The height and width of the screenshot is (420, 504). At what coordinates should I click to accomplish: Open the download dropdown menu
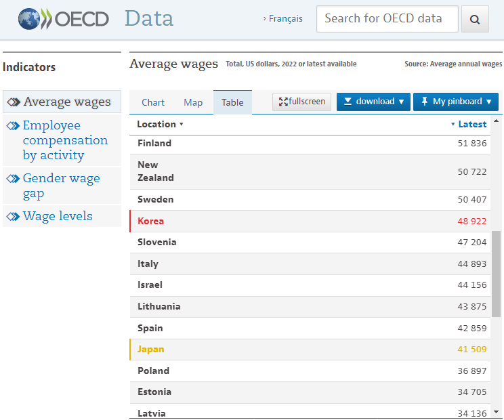coord(373,102)
